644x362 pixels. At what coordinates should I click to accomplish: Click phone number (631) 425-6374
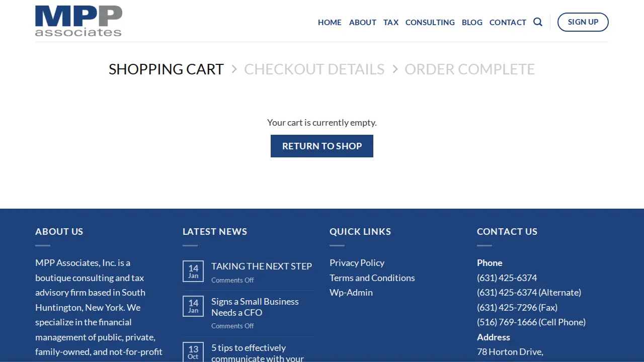(x=507, y=278)
